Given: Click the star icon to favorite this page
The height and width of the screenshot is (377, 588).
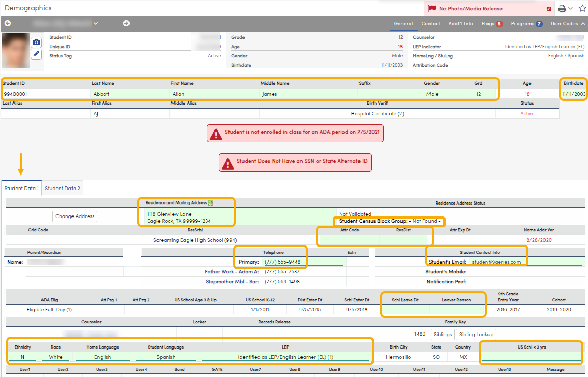Looking at the screenshot, I should (581, 8).
